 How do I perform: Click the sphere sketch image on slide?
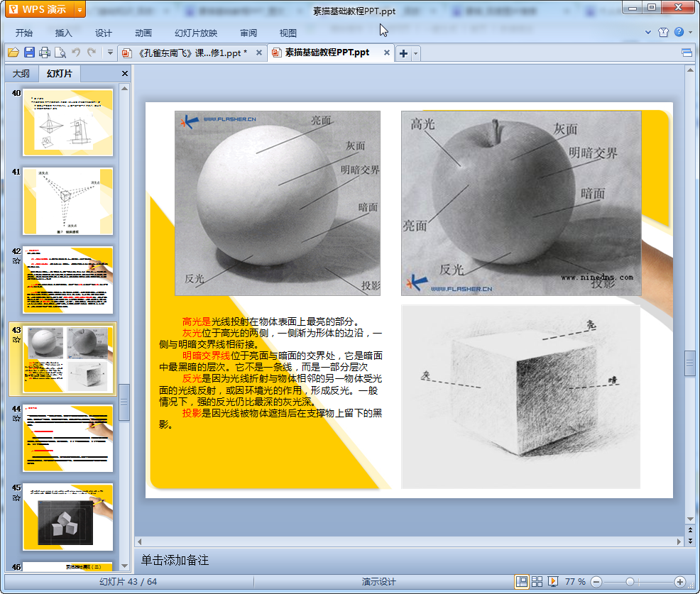click(278, 203)
